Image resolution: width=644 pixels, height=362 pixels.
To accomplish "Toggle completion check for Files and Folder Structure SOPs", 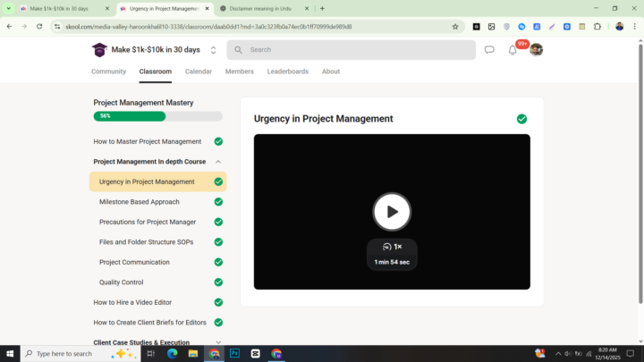I will click(x=218, y=242).
